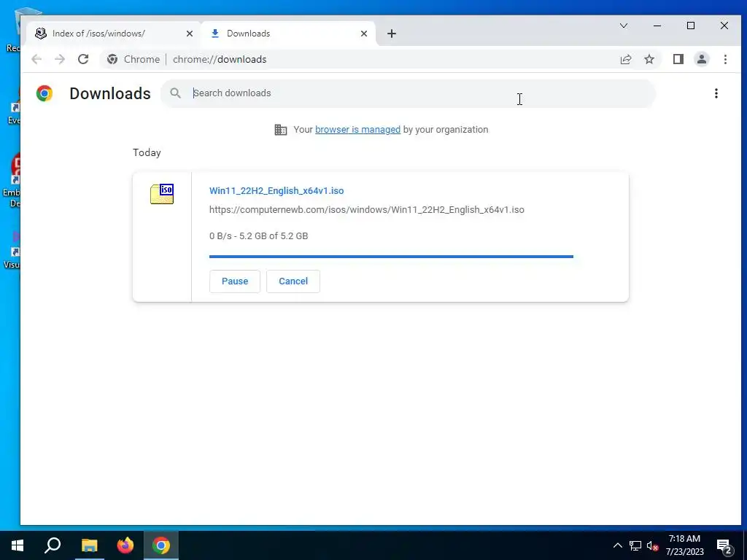Pause the Win11 ISO download
747x560 pixels.
(234, 281)
